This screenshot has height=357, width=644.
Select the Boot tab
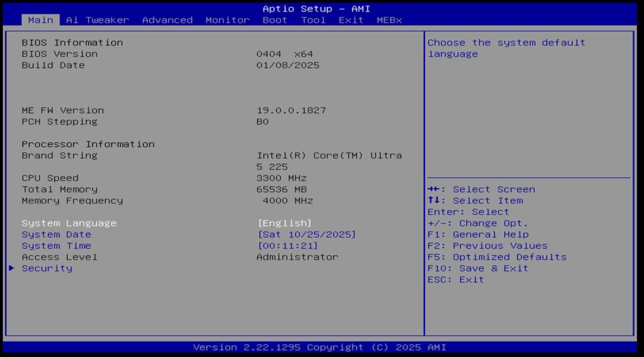pos(275,20)
